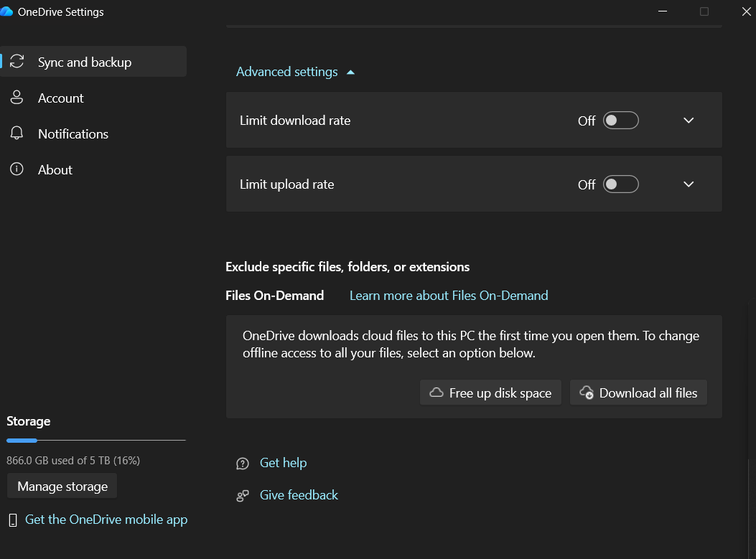Collapse the Advanced settings section
This screenshot has height=559, width=756.
coord(295,72)
